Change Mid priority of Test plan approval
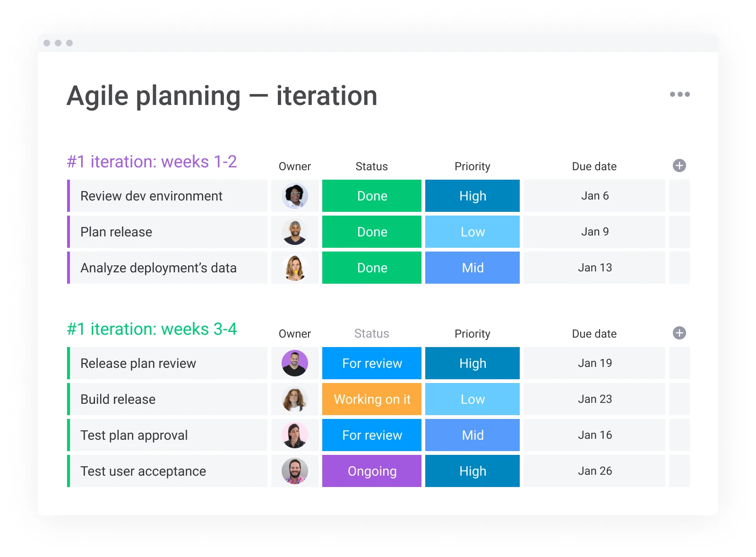Viewport: 756px width, 557px height. [x=472, y=435]
